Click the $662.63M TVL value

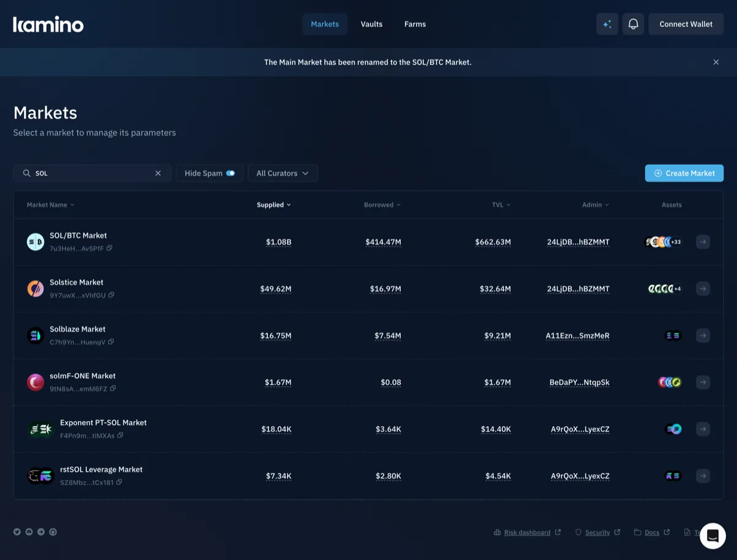pyautogui.click(x=493, y=242)
